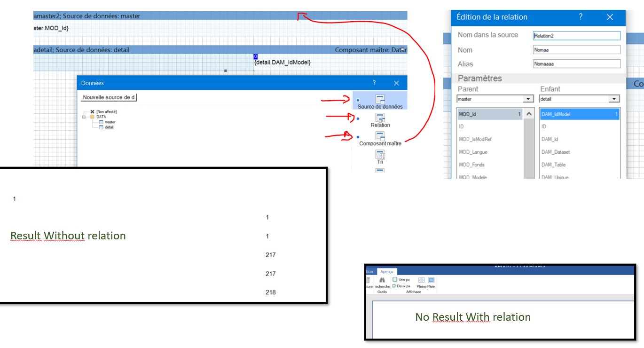Collapse the DATA tree node
Viewport: 644px width, 348px height.
[85, 117]
